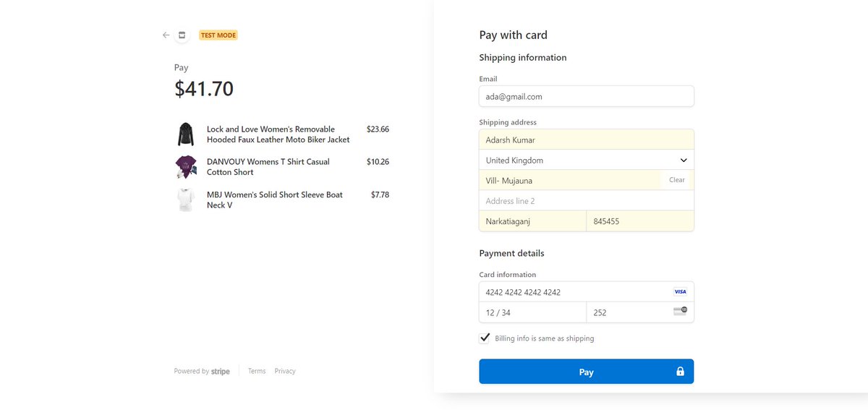
Task: Click the Payment details heading
Action: pyautogui.click(x=512, y=254)
